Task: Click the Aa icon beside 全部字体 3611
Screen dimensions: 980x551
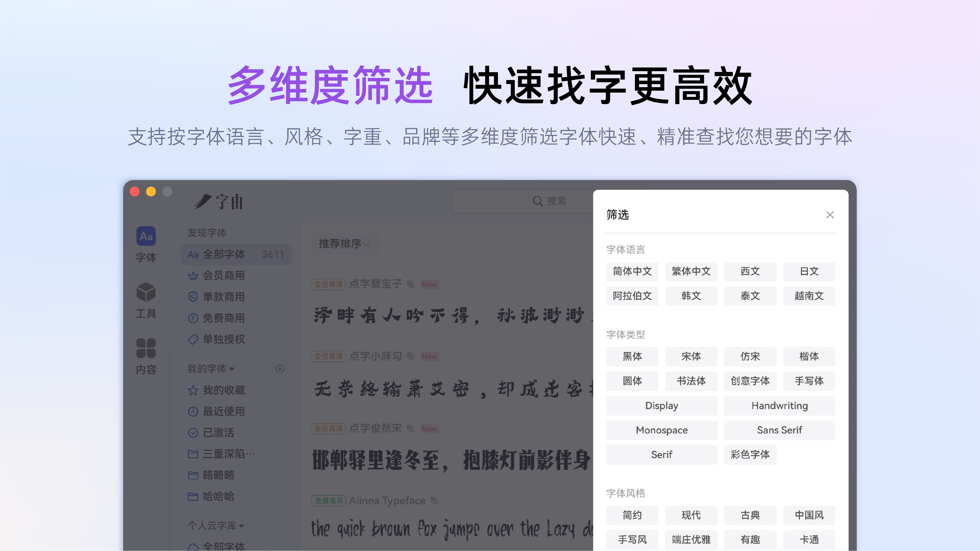Action: [x=193, y=254]
